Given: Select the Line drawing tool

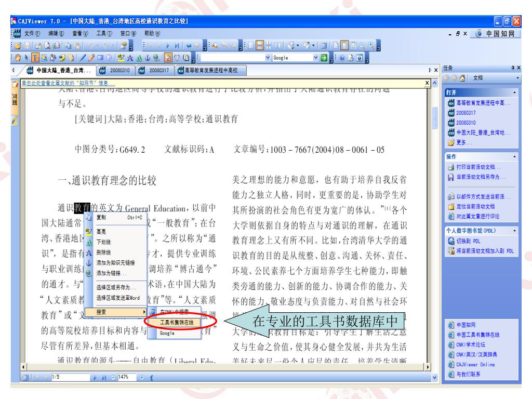Looking at the screenshot, I should point(83,58).
